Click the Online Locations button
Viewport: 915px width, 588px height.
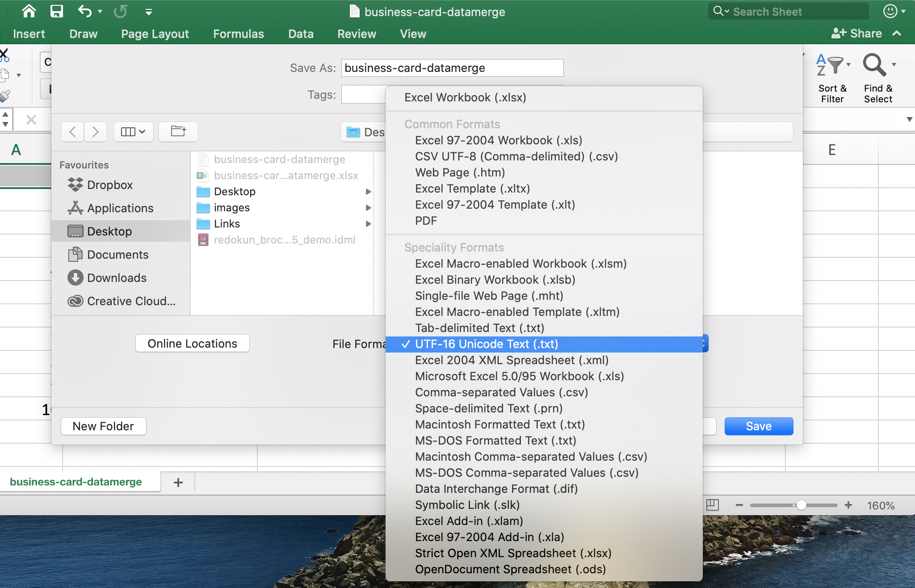coord(192,343)
